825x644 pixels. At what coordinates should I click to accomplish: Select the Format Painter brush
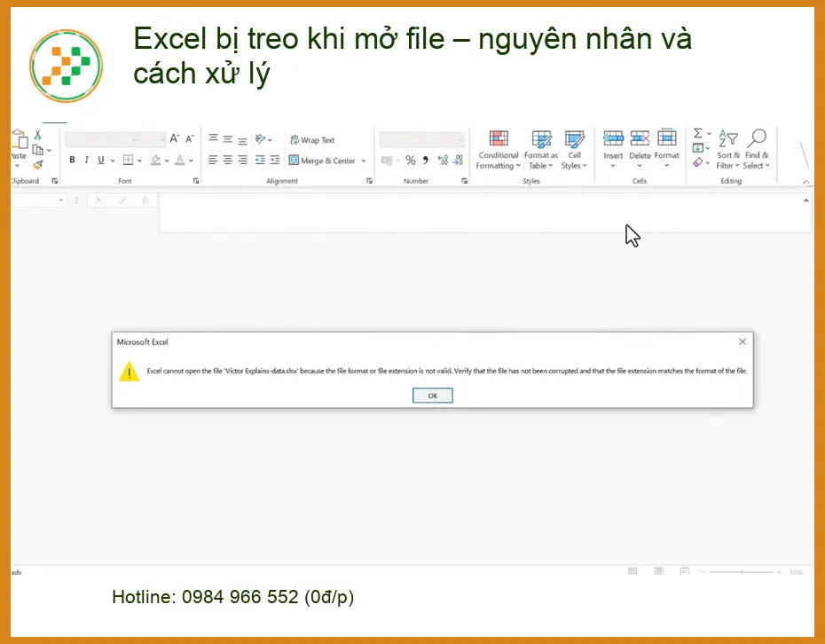(37, 165)
